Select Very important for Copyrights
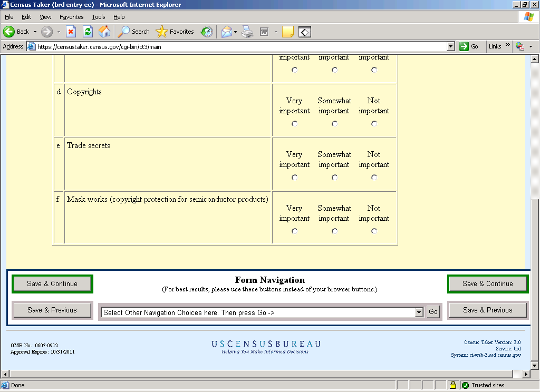540x392 pixels. coord(294,124)
